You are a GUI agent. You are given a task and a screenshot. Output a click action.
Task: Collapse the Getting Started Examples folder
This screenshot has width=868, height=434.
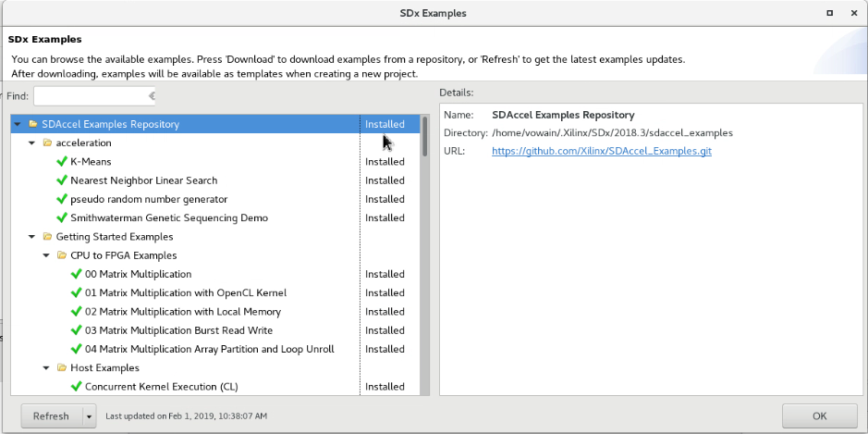tap(31, 237)
